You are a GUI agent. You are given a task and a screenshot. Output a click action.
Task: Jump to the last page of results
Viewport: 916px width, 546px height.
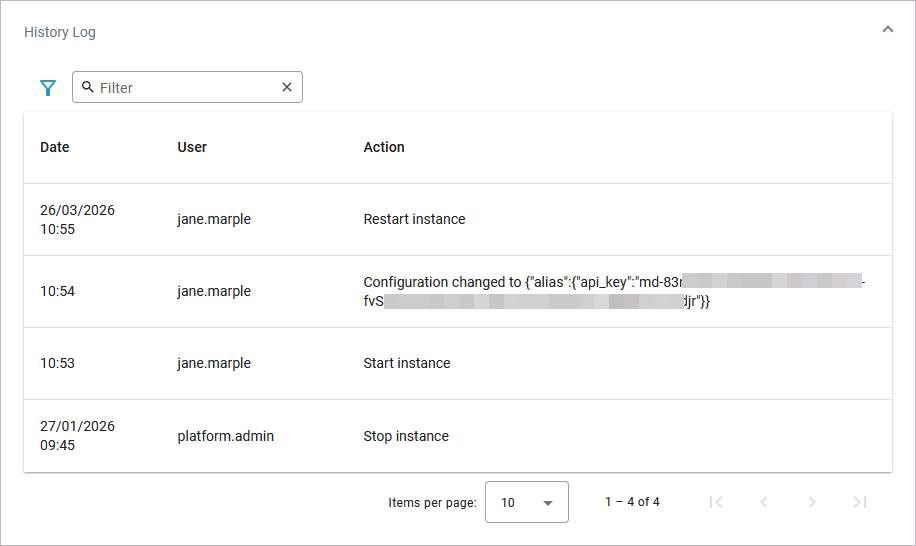860,502
